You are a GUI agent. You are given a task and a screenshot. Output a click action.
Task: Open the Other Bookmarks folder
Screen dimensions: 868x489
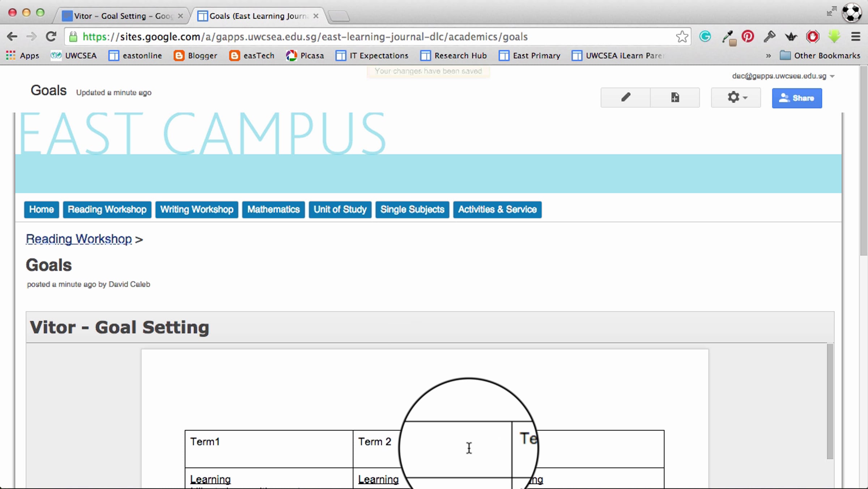pos(820,56)
